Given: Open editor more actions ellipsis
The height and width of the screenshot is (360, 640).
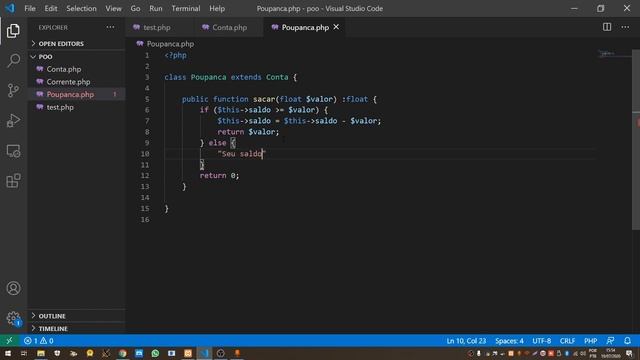Looking at the screenshot, I should [625, 27].
